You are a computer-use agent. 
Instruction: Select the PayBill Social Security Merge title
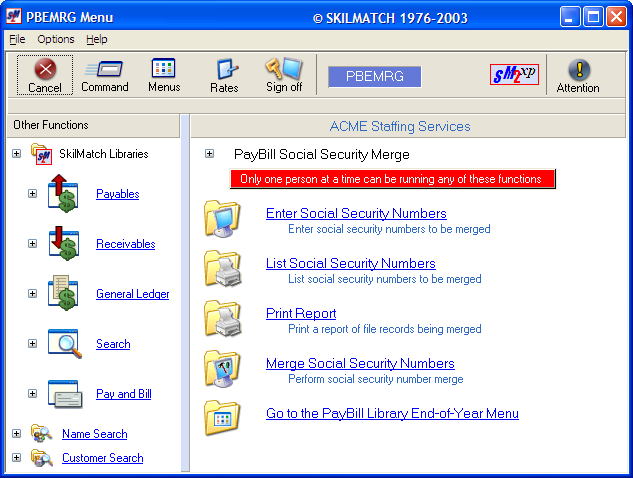(322, 154)
